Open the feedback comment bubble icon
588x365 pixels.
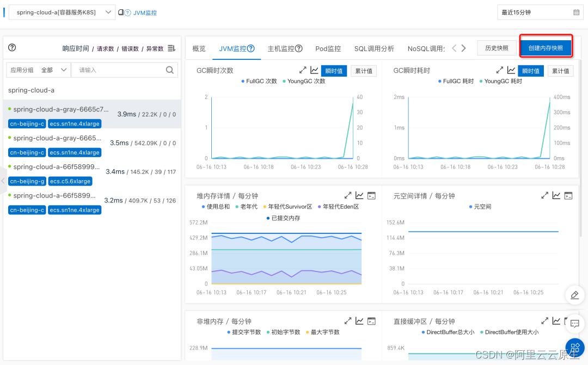pos(574,323)
